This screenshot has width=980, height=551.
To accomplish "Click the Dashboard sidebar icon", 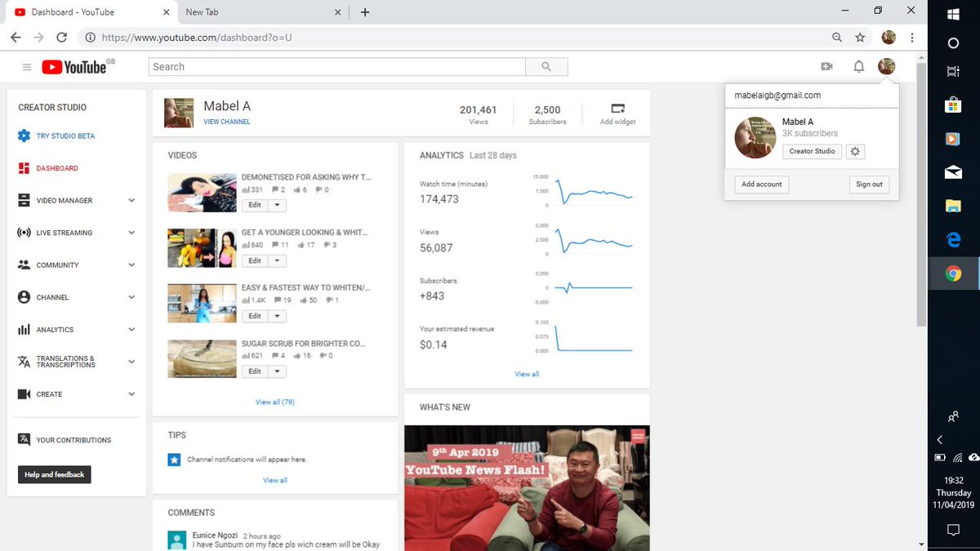I will pos(24,168).
